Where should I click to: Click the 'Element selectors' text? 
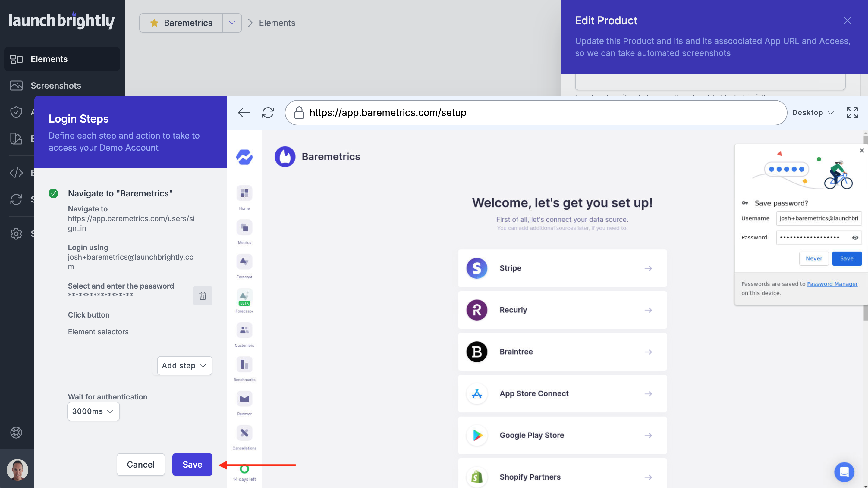pos(98,332)
